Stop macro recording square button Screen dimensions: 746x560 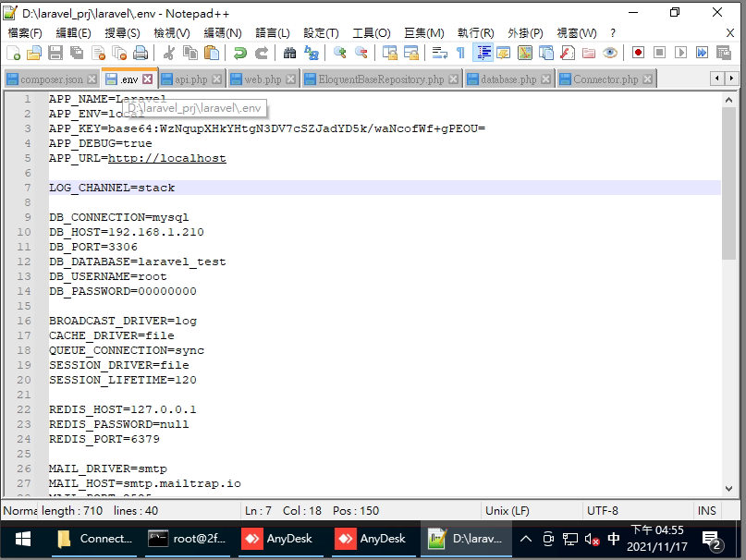point(659,53)
